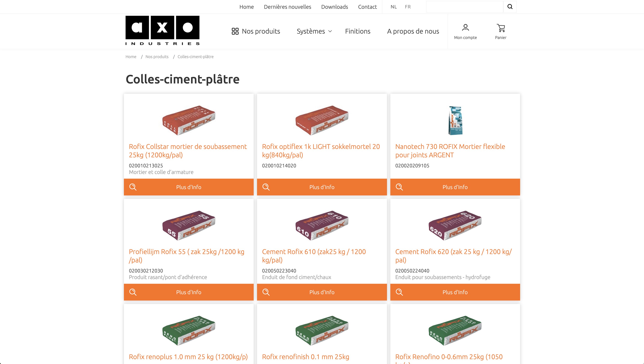Viewport: 644px width, 364px height.
Task: Click into the search input field
Action: coord(464,7)
